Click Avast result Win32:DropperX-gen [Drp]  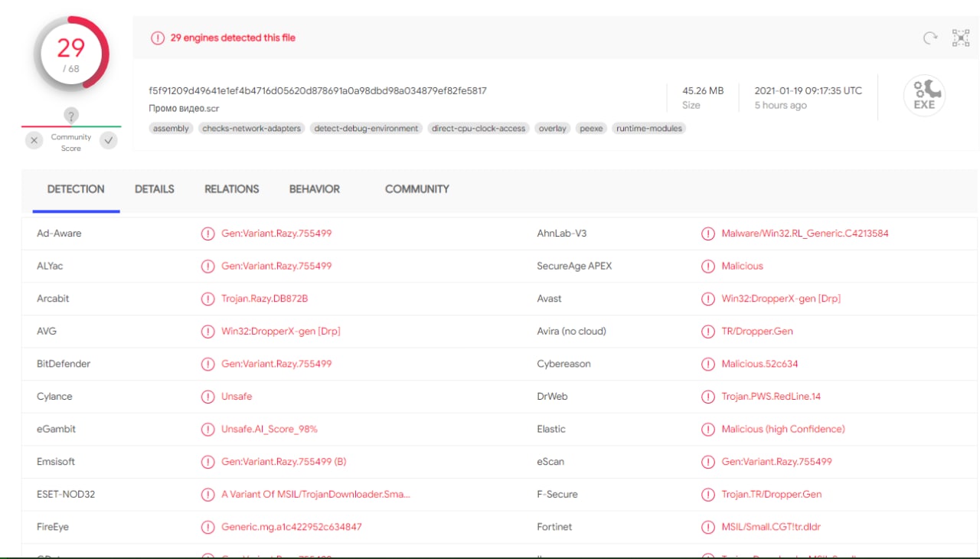[x=781, y=299]
